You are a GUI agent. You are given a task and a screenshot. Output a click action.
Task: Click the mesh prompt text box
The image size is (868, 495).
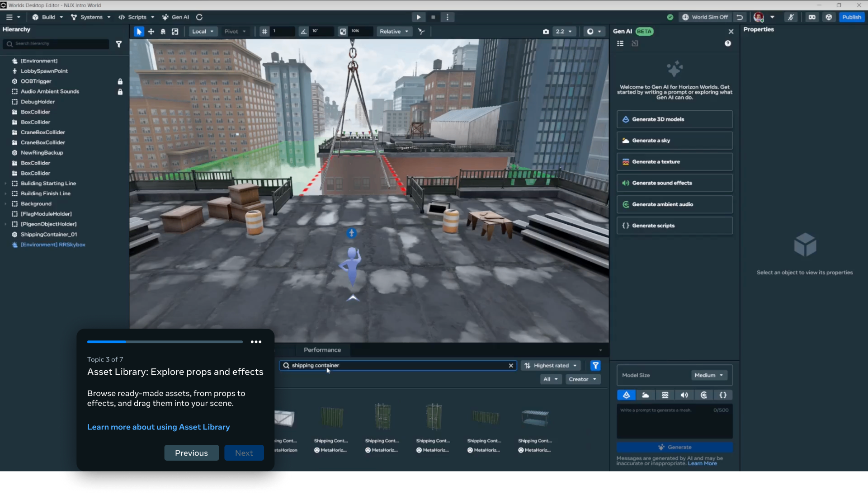click(675, 422)
